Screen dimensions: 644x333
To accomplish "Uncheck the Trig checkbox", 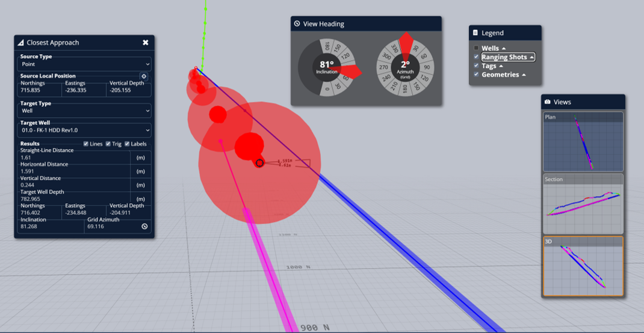I will [108, 144].
